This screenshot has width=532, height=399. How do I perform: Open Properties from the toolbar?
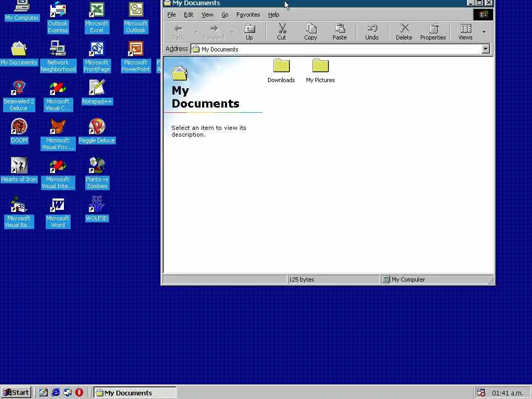pyautogui.click(x=433, y=32)
